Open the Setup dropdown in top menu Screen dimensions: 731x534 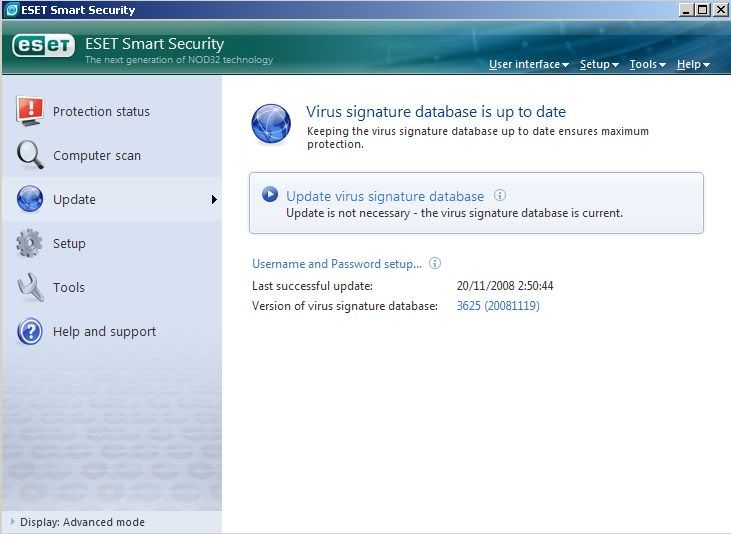[599, 64]
